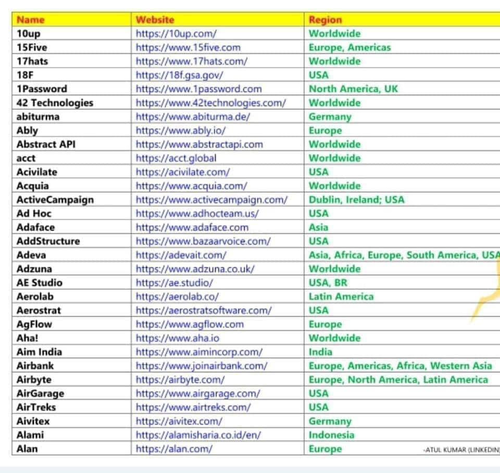Image resolution: width=500 pixels, height=473 pixels.
Task: Open the https://10up.com/ link
Action: [x=176, y=34]
